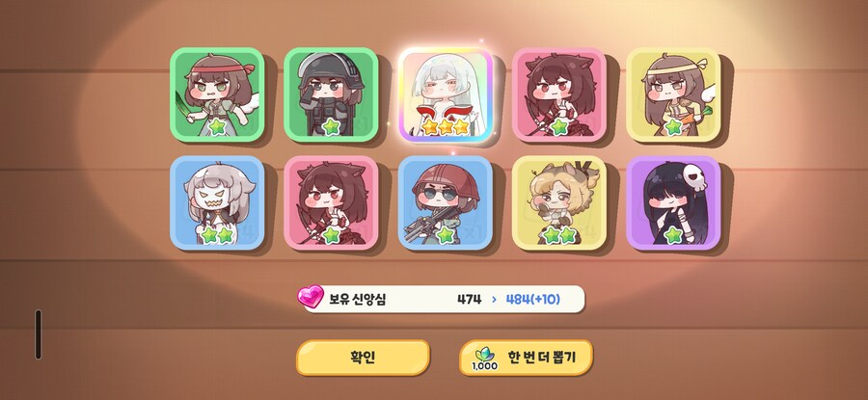Tap the skull hairpin on purple card
This screenshot has height=400, width=868.
tap(693, 177)
